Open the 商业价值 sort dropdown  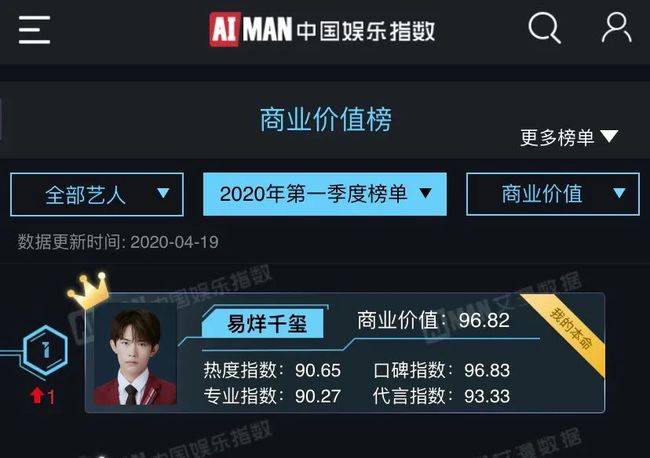[553, 194]
